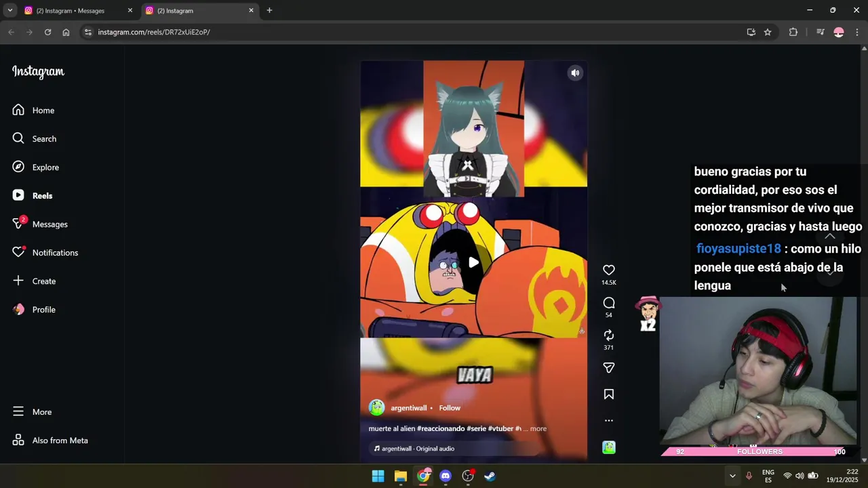Close the Instagram Messages browser tab
868x488 pixels.
130,10
